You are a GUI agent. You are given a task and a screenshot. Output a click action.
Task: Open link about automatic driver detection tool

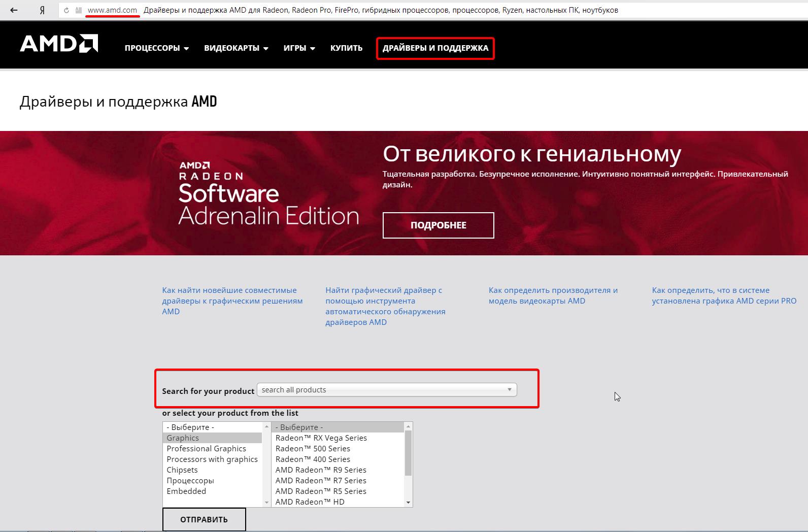[x=386, y=306]
